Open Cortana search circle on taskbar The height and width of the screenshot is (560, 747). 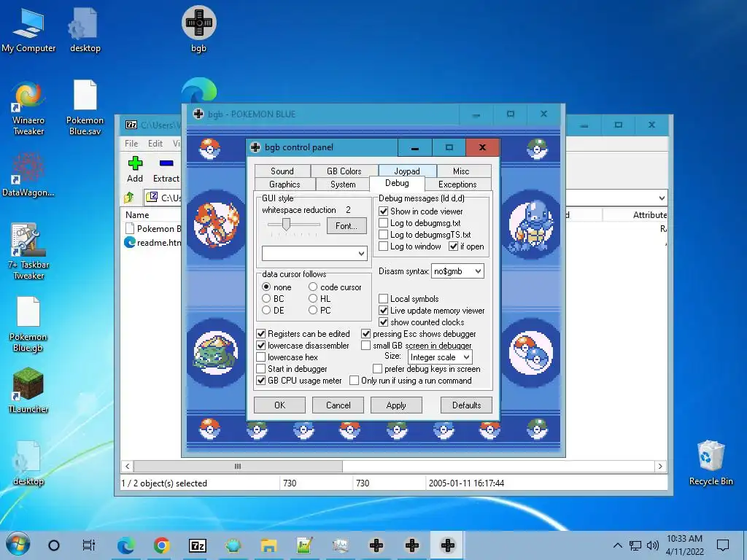coord(54,545)
